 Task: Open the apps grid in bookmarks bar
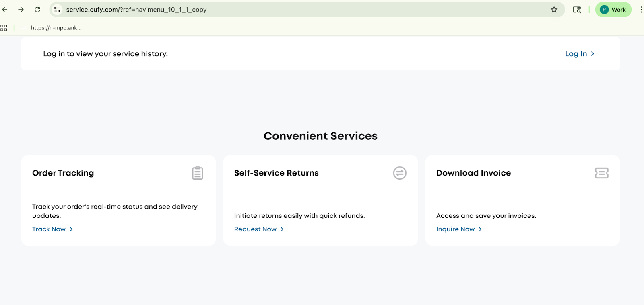coord(4,28)
